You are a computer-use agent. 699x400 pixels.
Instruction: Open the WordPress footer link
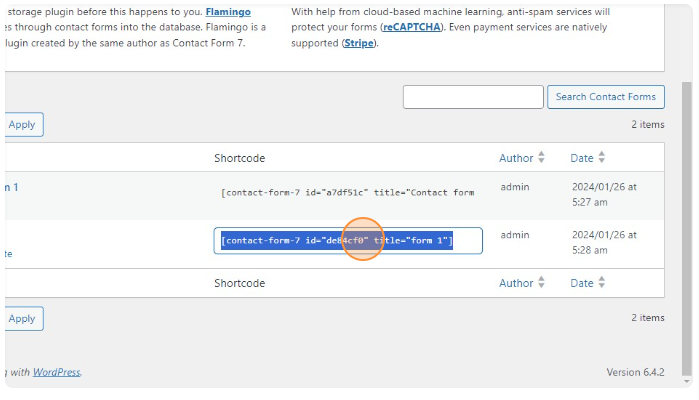[x=56, y=372]
